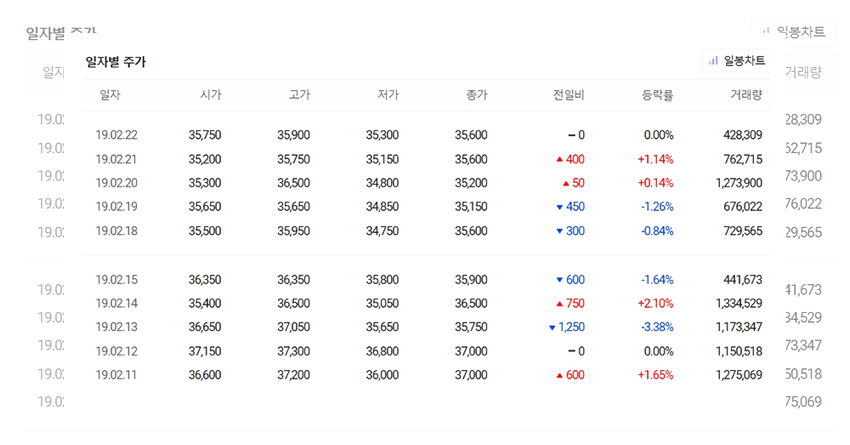This screenshot has height=445, width=850.
Task: Select the 일자 column header
Action: click(110, 95)
